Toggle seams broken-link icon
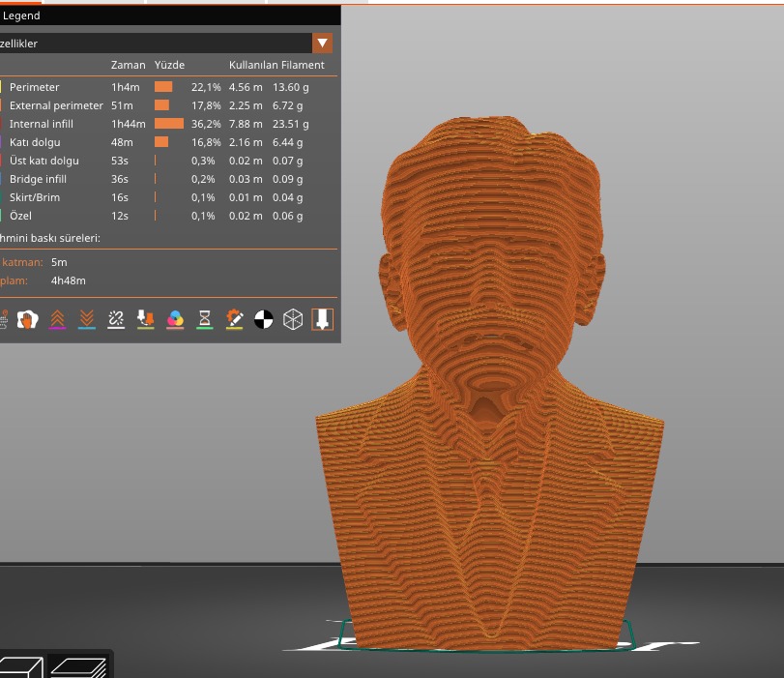This screenshot has height=678, width=784. pyautogui.click(x=116, y=319)
